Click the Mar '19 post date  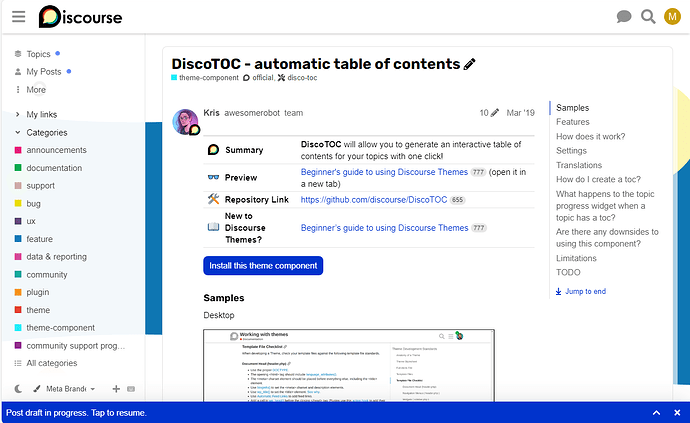click(x=520, y=113)
